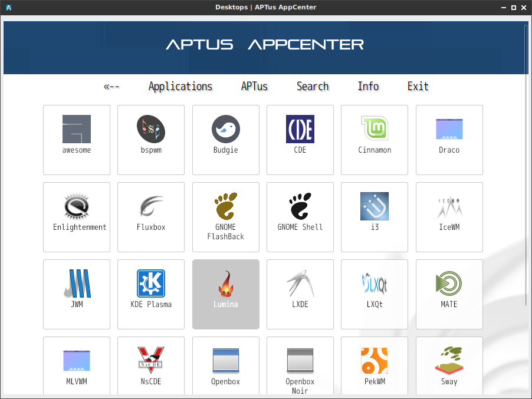The height and width of the screenshot is (399, 532).
Task: Select the Cinnamon desktop icon
Action: point(375,129)
